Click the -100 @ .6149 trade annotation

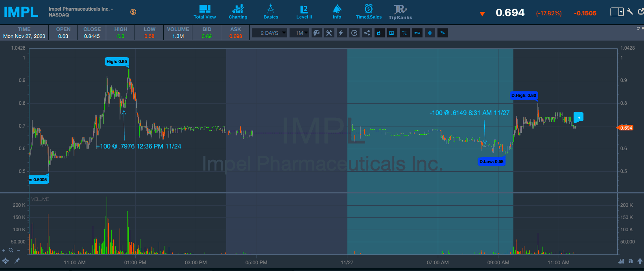coord(469,113)
